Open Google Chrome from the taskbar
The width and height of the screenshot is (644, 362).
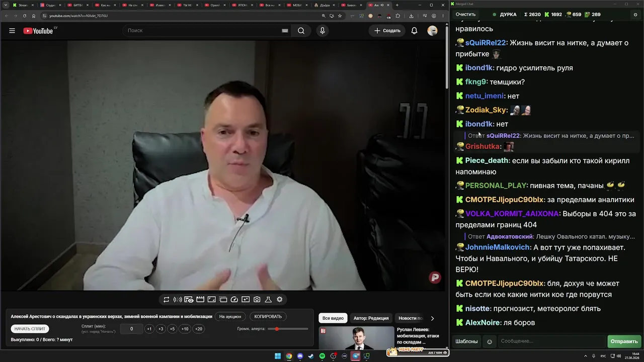click(289, 356)
